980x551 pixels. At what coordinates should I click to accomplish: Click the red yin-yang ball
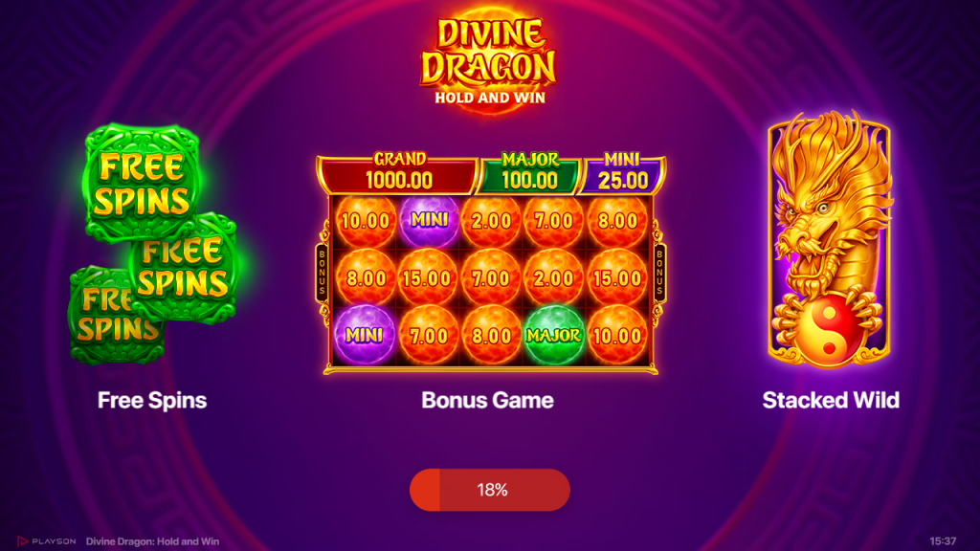click(x=829, y=332)
